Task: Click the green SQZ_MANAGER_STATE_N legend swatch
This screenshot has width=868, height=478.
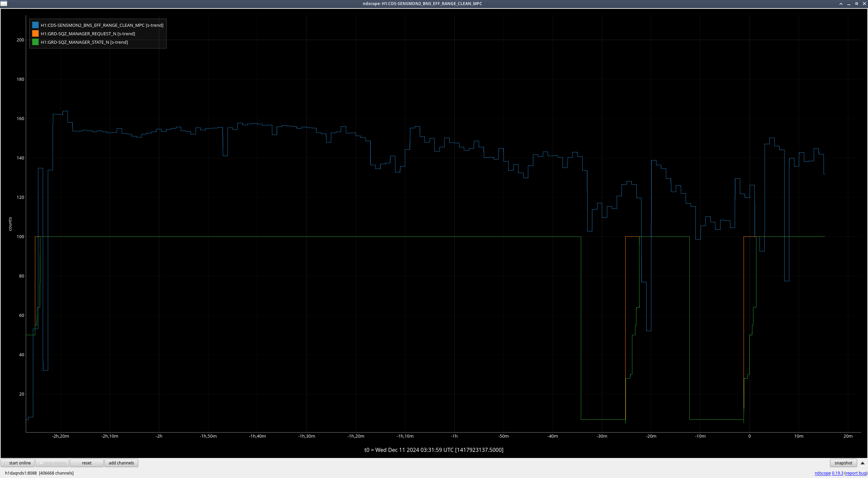Action: click(x=35, y=42)
